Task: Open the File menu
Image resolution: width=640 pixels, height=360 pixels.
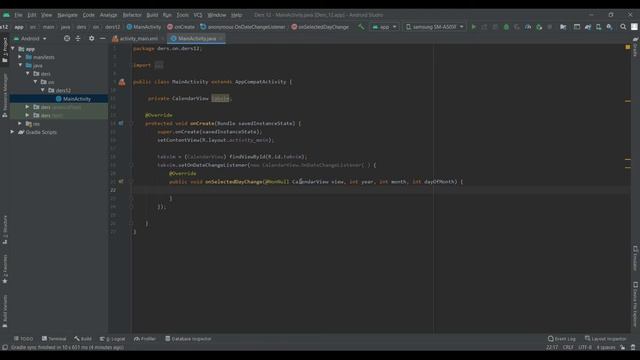Action: coord(18,15)
